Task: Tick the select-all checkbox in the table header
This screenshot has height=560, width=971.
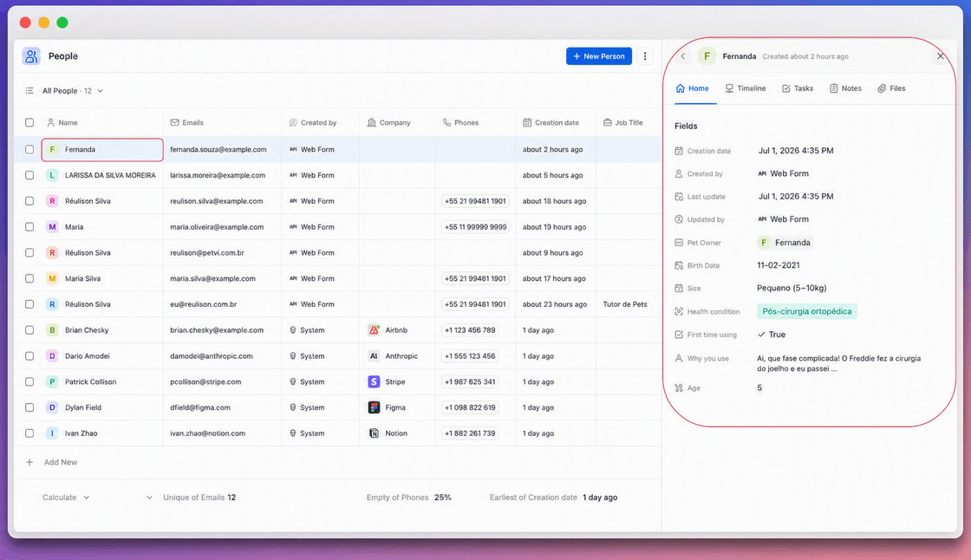Action: click(x=29, y=122)
